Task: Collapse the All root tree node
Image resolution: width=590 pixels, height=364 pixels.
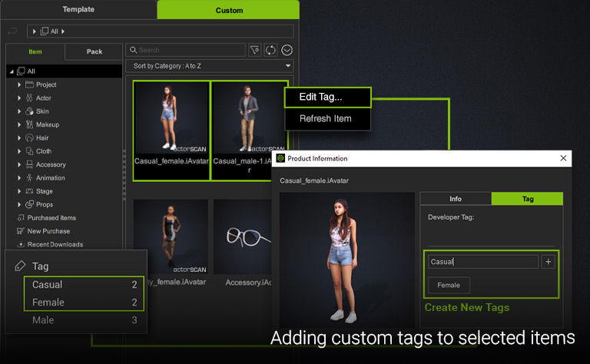Action: [11, 71]
